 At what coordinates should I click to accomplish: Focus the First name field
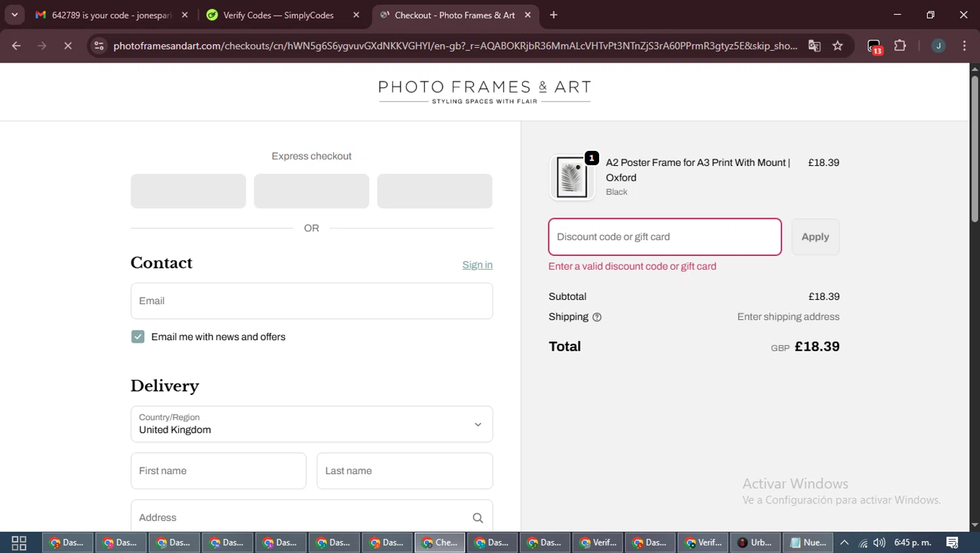click(x=218, y=471)
